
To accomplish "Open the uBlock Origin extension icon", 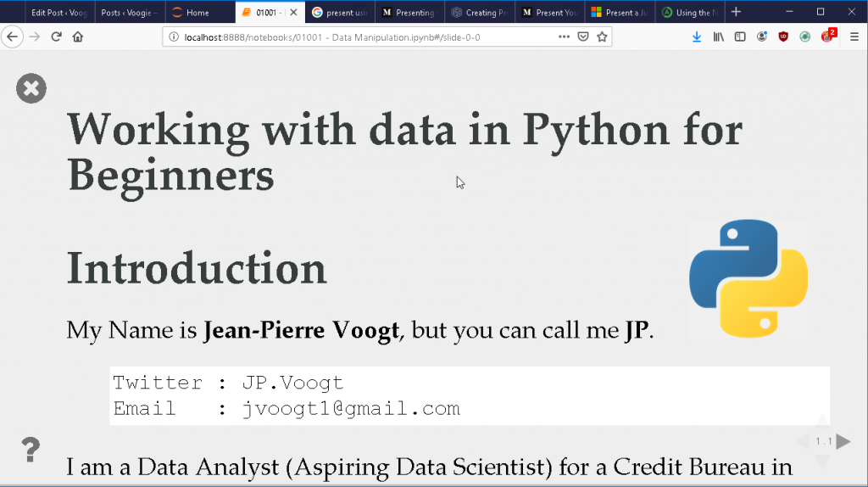I will pos(782,36).
